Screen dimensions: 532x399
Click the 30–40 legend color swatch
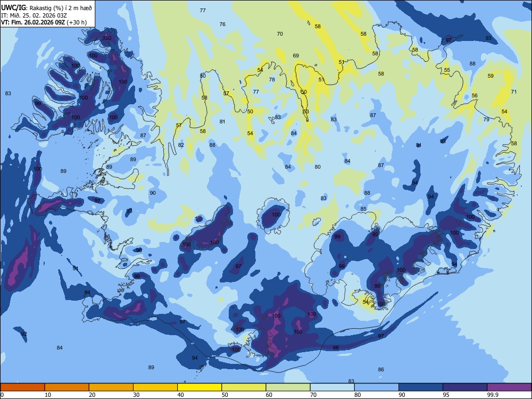click(x=155, y=387)
